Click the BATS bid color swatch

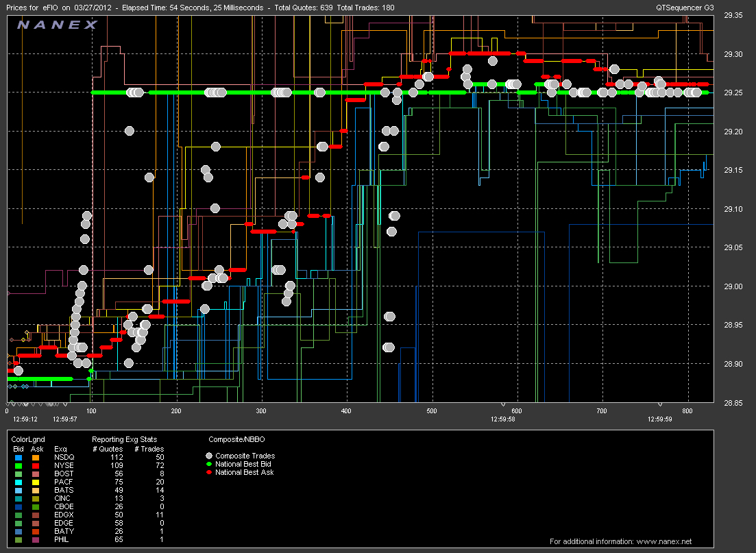click(19, 491)
